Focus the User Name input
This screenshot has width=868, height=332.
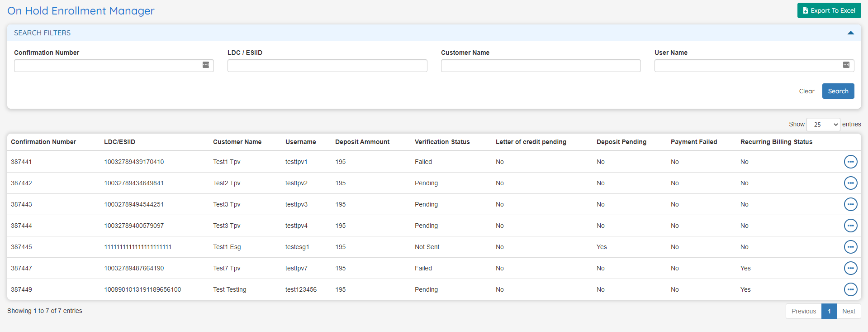754,66
